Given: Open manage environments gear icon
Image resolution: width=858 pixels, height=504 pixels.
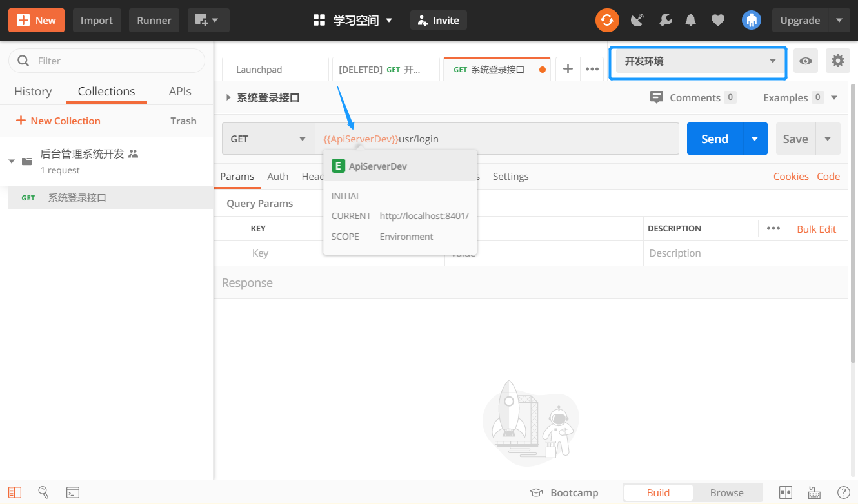Looking at the screenshot, I should pos(837,61).
